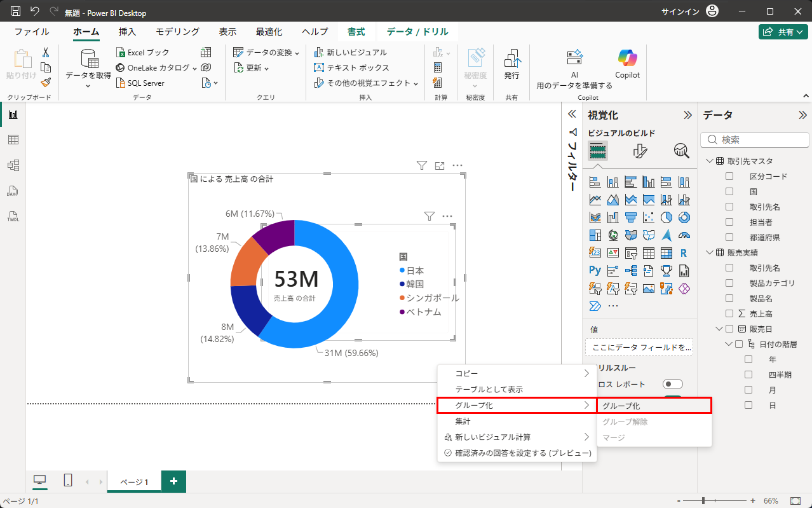Viewport: 812px width, 508px height.
Task: Collapse the 視覚化 pane with chevrons
Action: (687, 115)
